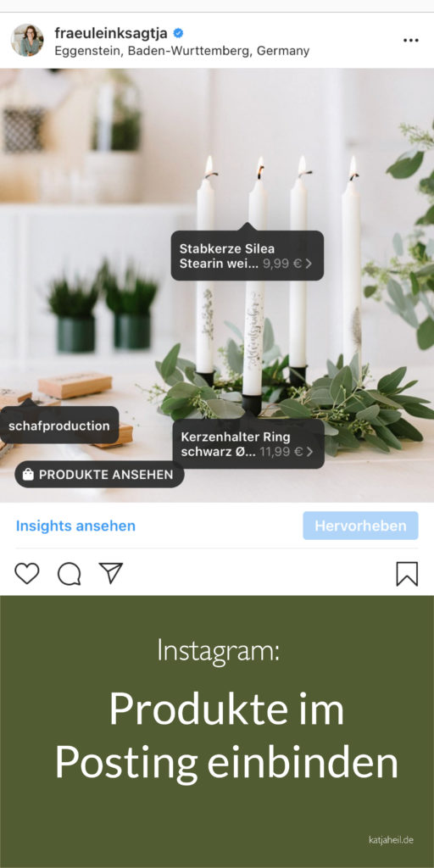This screenshot has width=434, height=868.
Task: Open the three-dot post options menu
Action: 411,41
